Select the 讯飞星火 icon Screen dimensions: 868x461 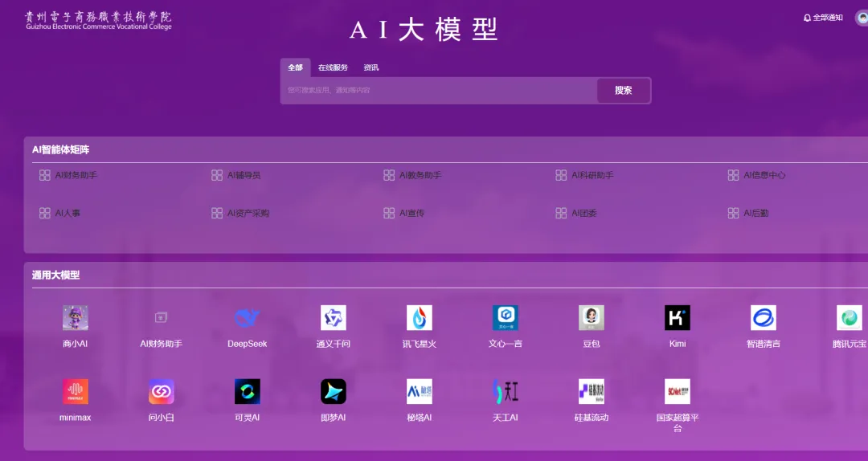click(x=419, y=318)
